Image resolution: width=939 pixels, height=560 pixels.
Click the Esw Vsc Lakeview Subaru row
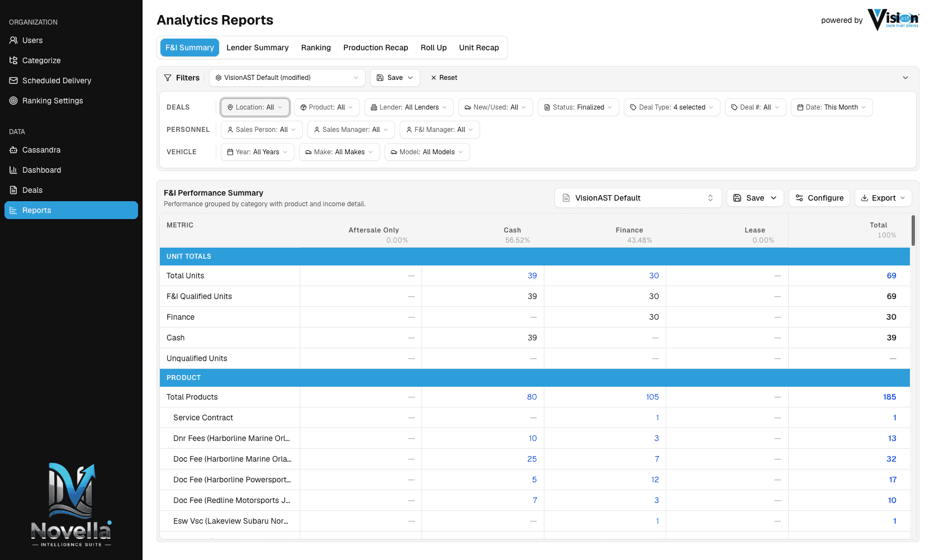pyautogui.click(x=535, y=521)
